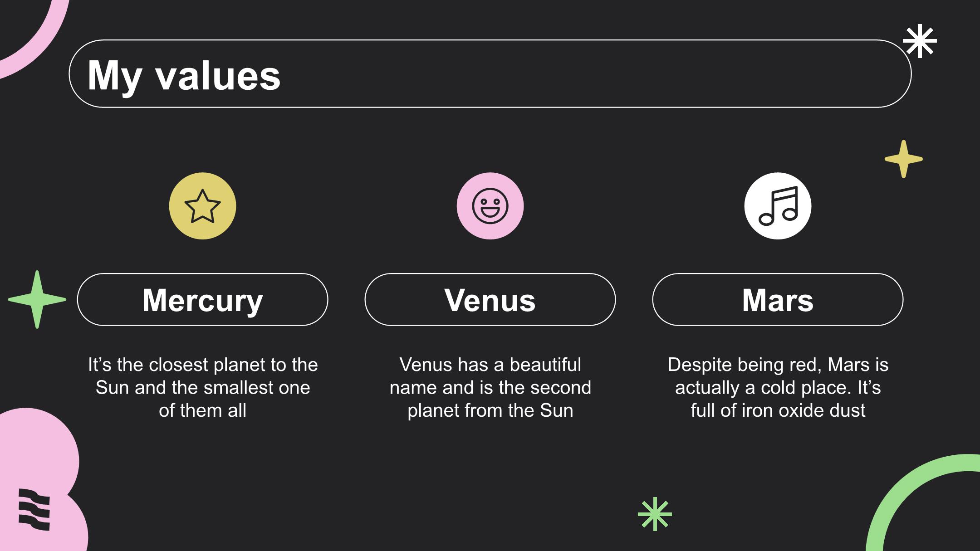
Task: Click the green asterisk shape
Action: pyautogui.click(x=655, y=514)
